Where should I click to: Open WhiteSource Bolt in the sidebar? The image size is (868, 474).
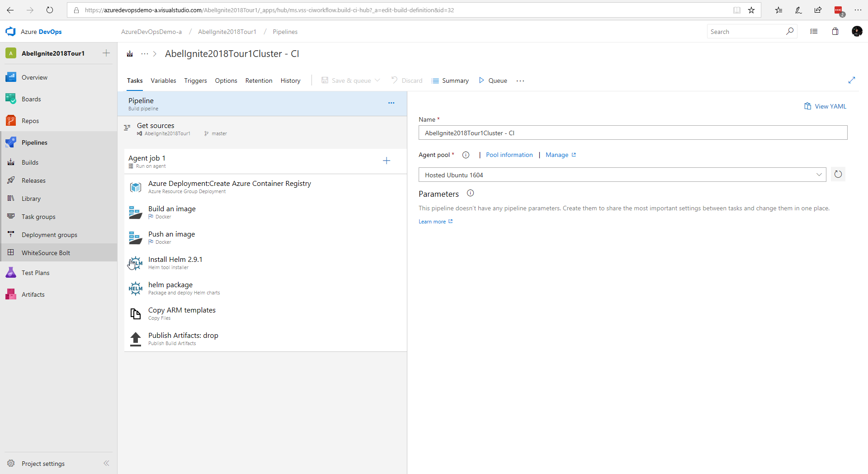click(46, 253)
